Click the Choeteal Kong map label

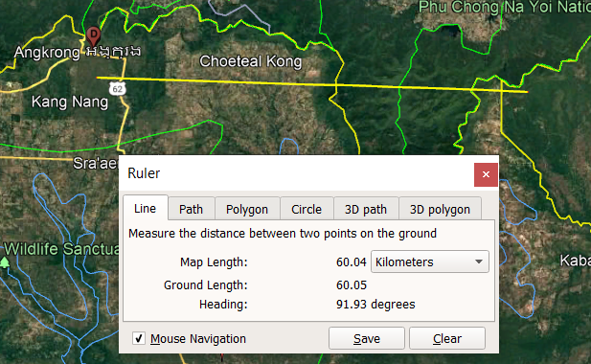click(250, 61)
